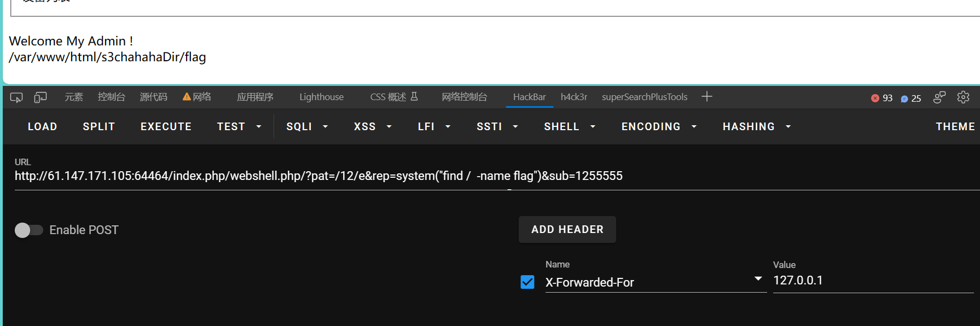
Task: Open the DevTools feedback people icon
Action: [940, 97]
